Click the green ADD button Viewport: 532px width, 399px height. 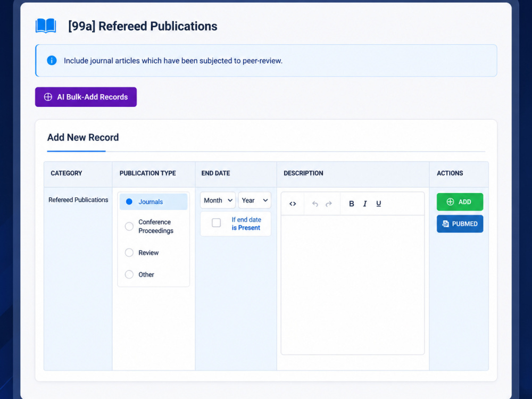point(460,202)
